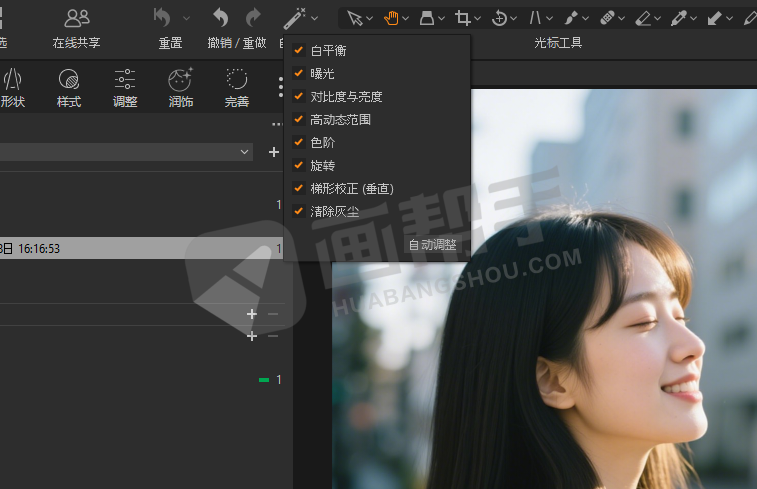Click the upper minus button in the left panel

pyautogui.click(x=273, y=314)
